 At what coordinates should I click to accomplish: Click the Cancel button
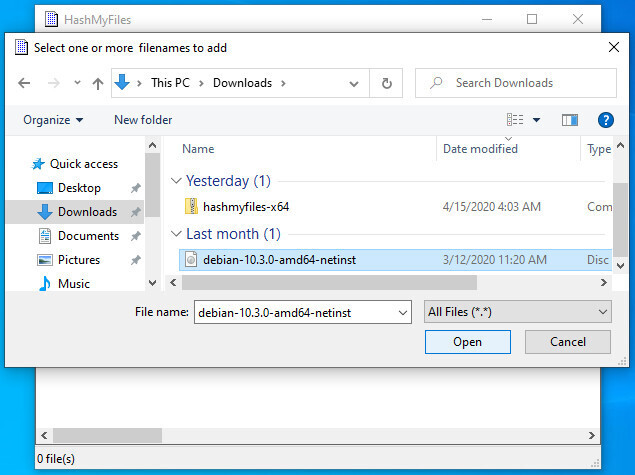click(x=568, y=342)
